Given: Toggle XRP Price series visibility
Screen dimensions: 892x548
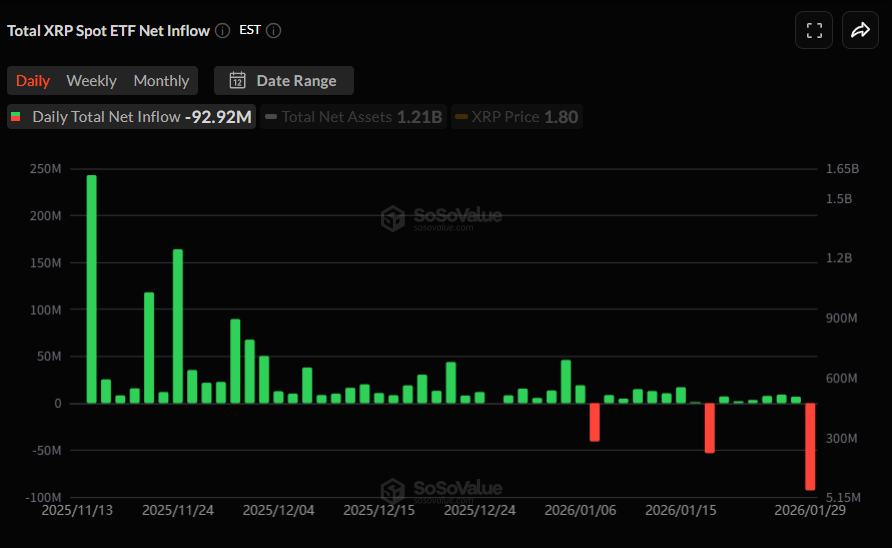Looking at the screenshot, I should [515, 117].
